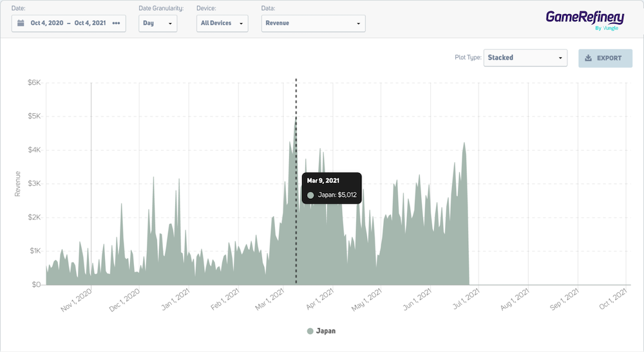Click the Oct 1, 2021 axis label

pyautogui.click(x=613, y=299)
